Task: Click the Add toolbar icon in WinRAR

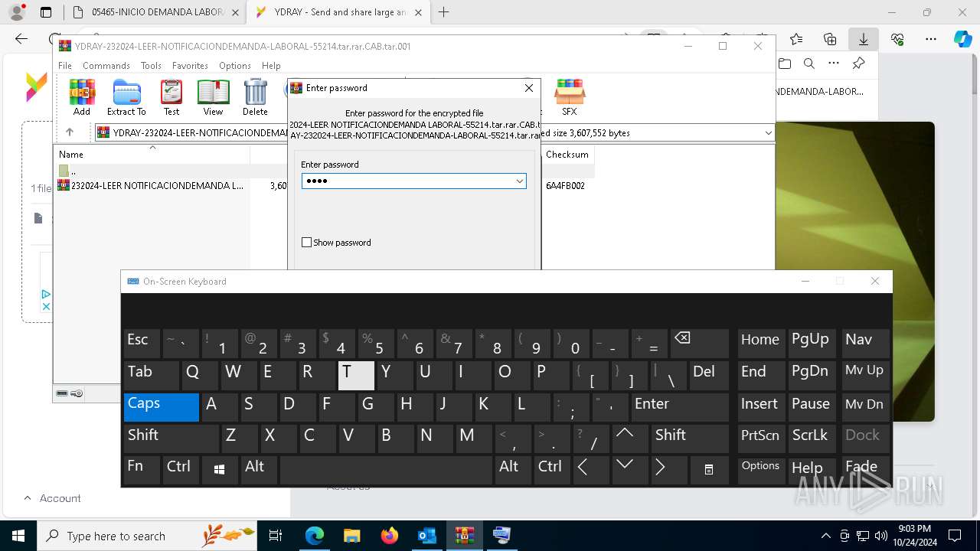Action: click(x=82, y=96)
